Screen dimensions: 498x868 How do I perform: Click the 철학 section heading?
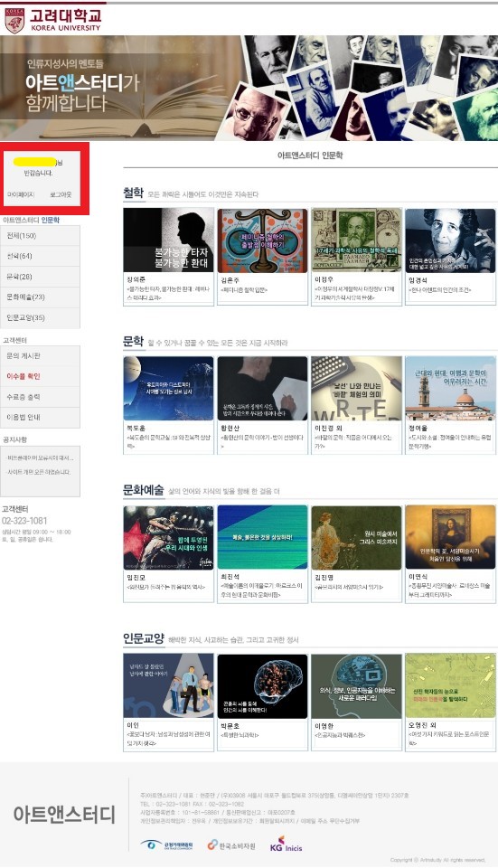tap(134, 193)
